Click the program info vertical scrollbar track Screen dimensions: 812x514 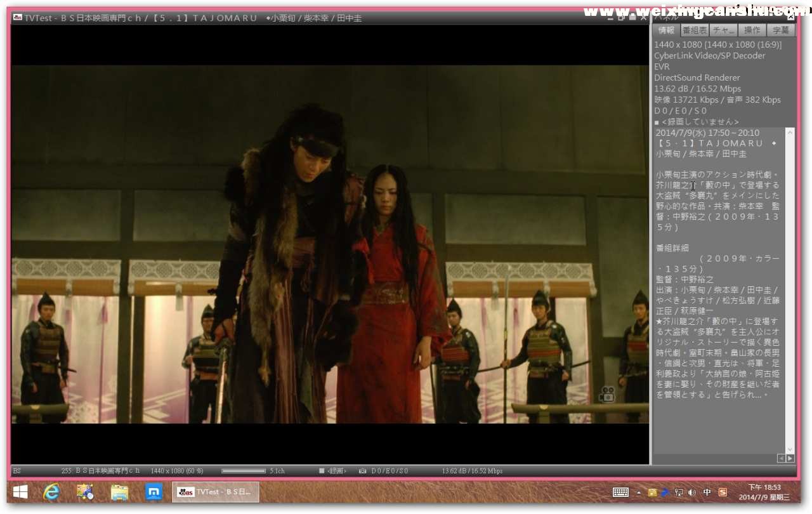(x=790, y=292)
